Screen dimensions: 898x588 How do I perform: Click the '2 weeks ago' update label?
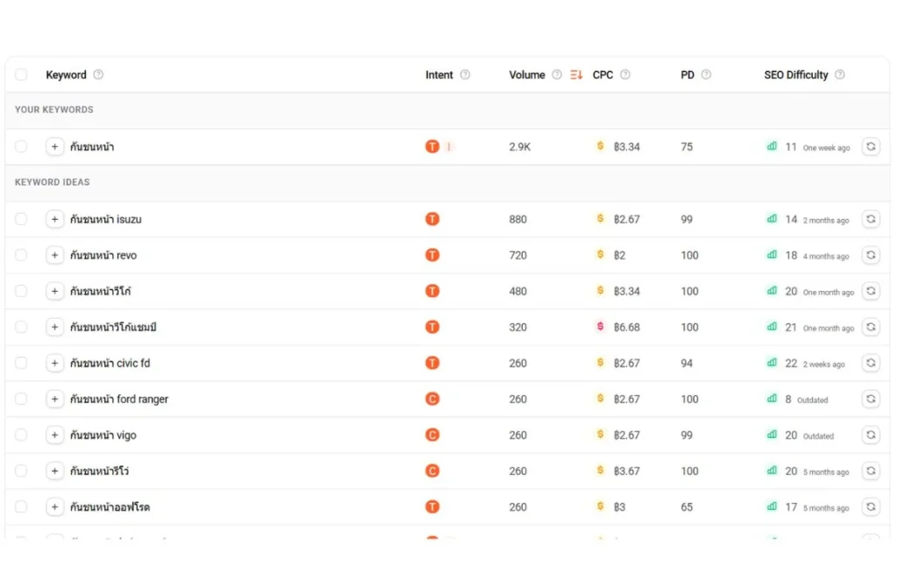(823, 365)
